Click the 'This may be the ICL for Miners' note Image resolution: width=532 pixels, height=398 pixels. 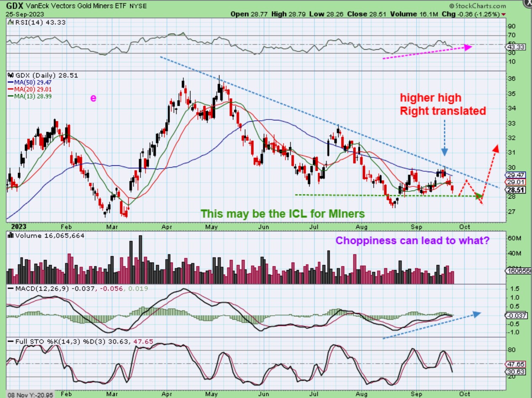coord(282,213)
